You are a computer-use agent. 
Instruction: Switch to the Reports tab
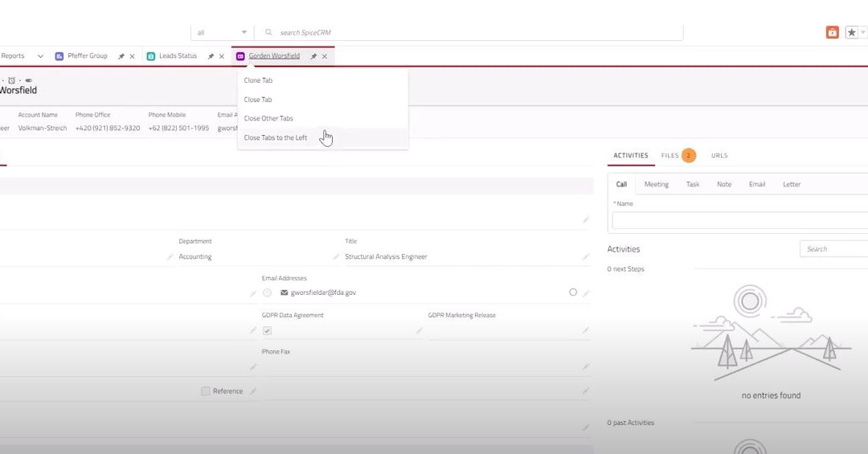[x=13, y=56]
